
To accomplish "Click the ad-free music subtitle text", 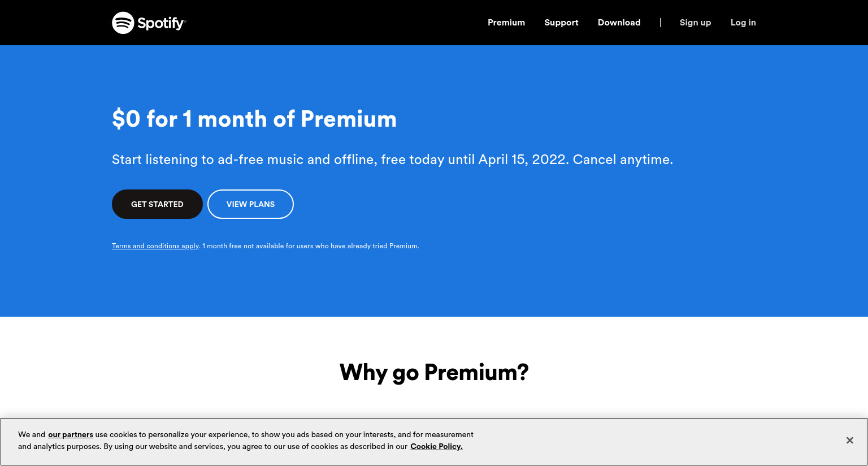I will tap(392, 159).
